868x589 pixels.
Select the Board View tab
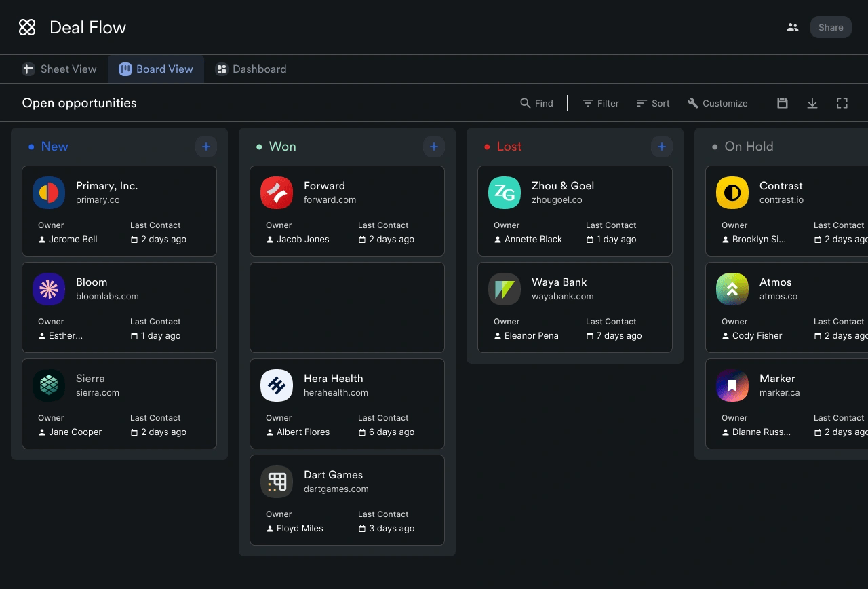tap(156, 69)
